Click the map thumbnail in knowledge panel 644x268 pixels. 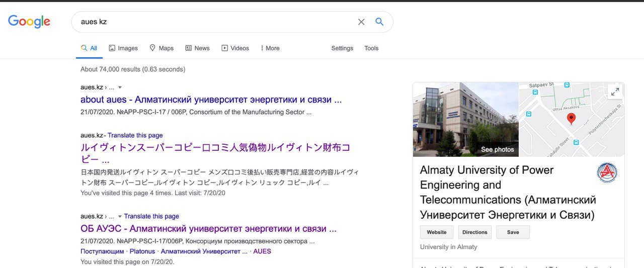[x=572, y=119]
